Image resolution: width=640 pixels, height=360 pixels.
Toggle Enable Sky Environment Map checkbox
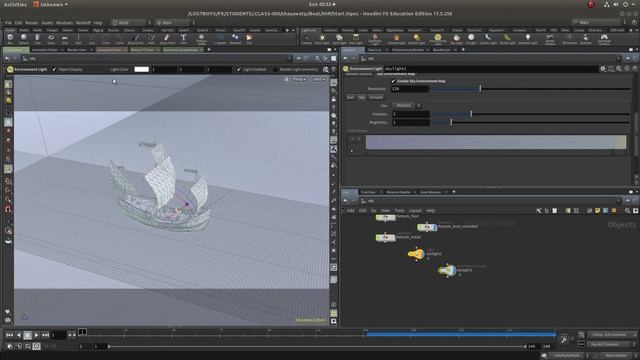tap(393, 81)
